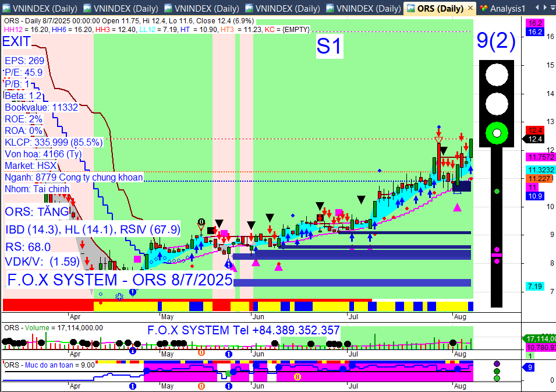Click the orange 11.227 price label
The width and height of the screenshot is (556, 392).
coord(539,178)
